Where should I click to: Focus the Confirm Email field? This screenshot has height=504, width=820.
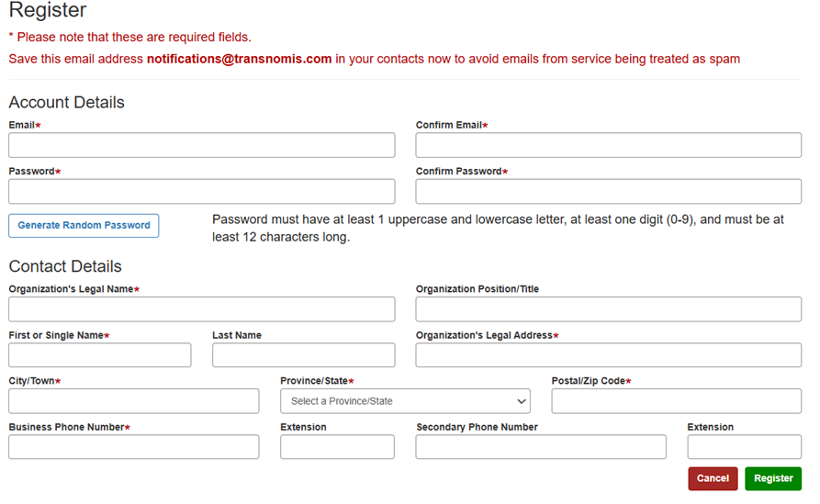[608, 145]
